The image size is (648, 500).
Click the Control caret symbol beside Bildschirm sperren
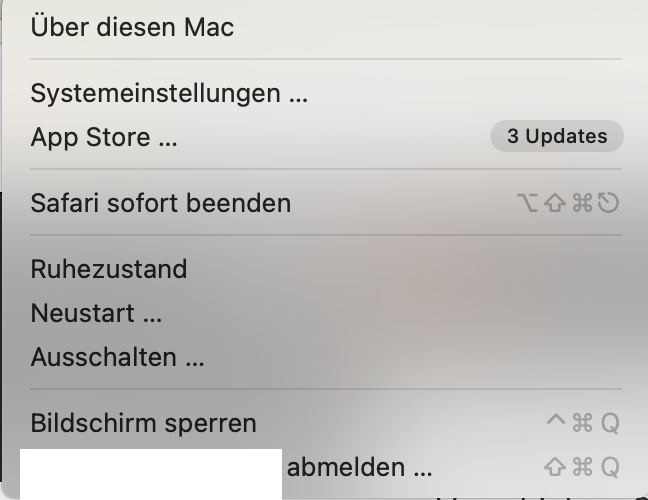[x=556, y=422]
